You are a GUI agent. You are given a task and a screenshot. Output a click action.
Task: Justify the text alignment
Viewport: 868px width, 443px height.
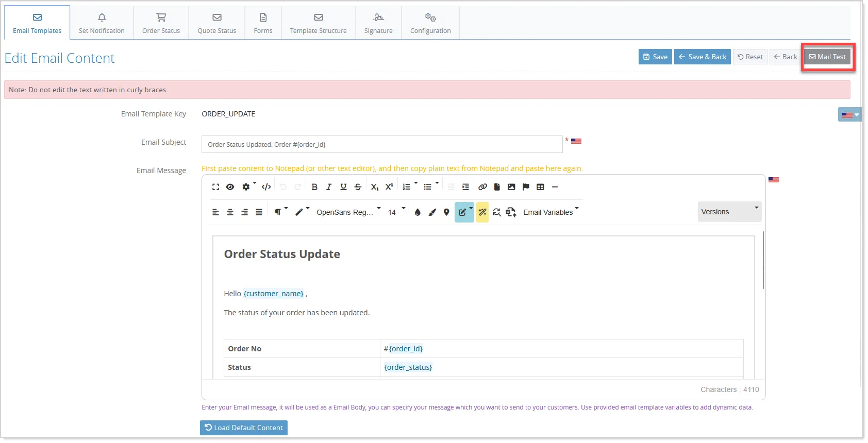pos(259,212)
